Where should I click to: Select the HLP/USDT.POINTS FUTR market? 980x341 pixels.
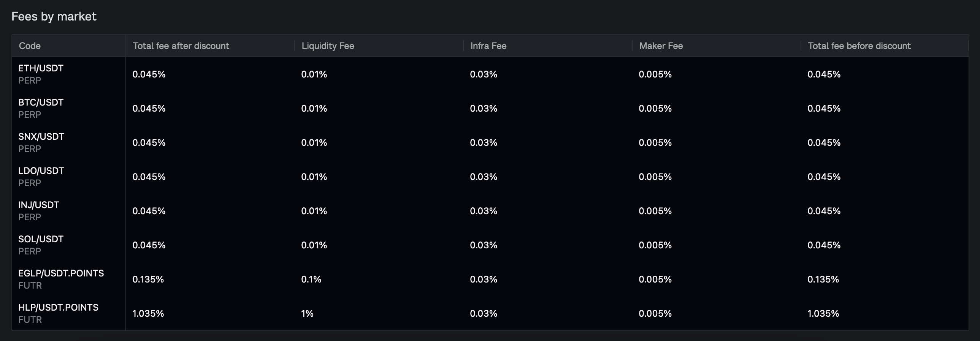pyautogui.click(x=58, y=314)
